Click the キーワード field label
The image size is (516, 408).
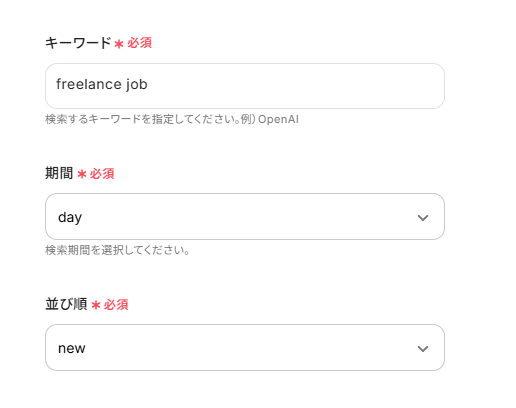(78, 43)
